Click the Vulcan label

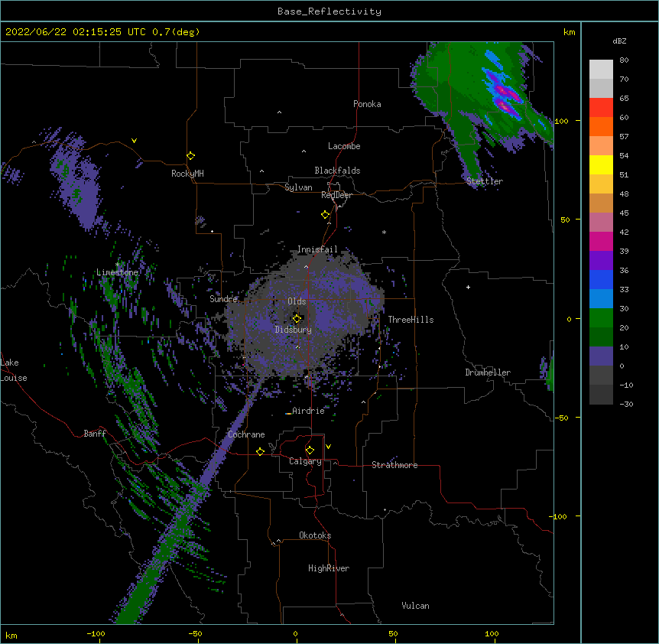415,606
